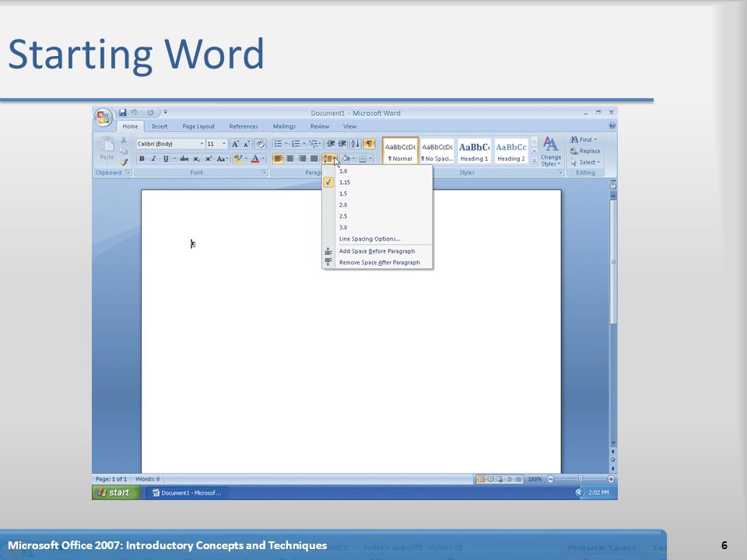Open Microsoft Office Word Help
Screen dimensions: 747x560
tap(612, 126)
